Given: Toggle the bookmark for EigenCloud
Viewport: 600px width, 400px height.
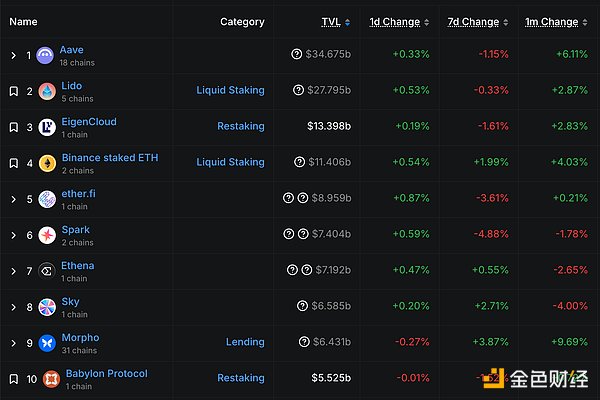Looking at the screenshot, I should [13, 127].
